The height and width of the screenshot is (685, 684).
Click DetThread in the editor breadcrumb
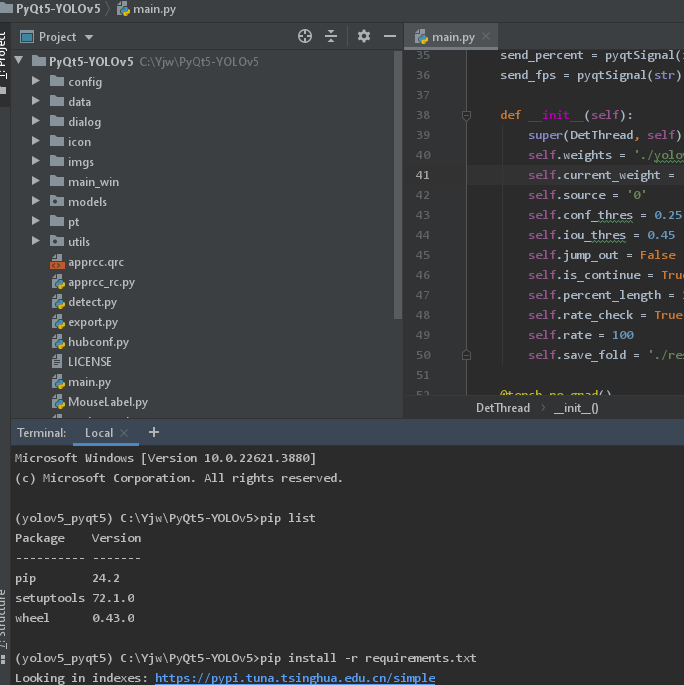click(503, 408)
